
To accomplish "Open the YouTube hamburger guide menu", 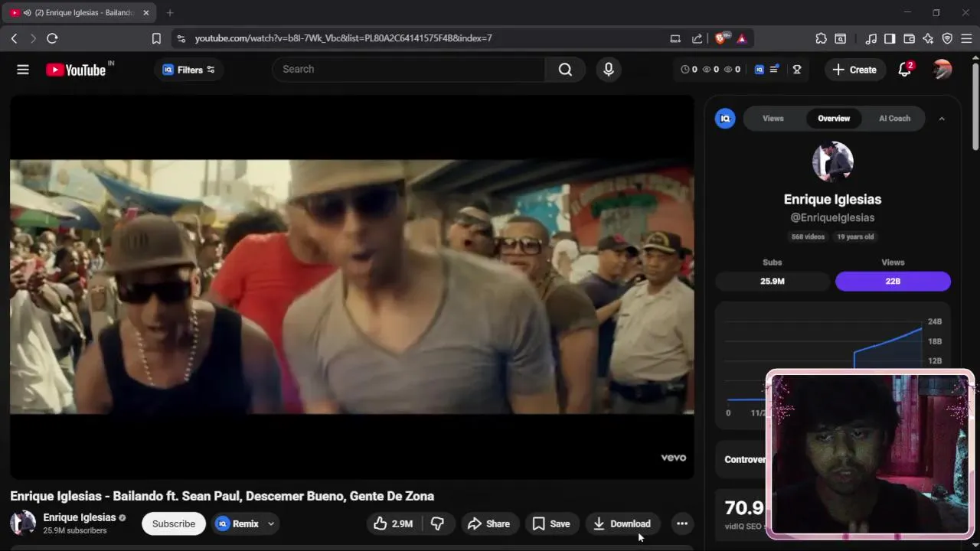I will (x=23, y=70).
